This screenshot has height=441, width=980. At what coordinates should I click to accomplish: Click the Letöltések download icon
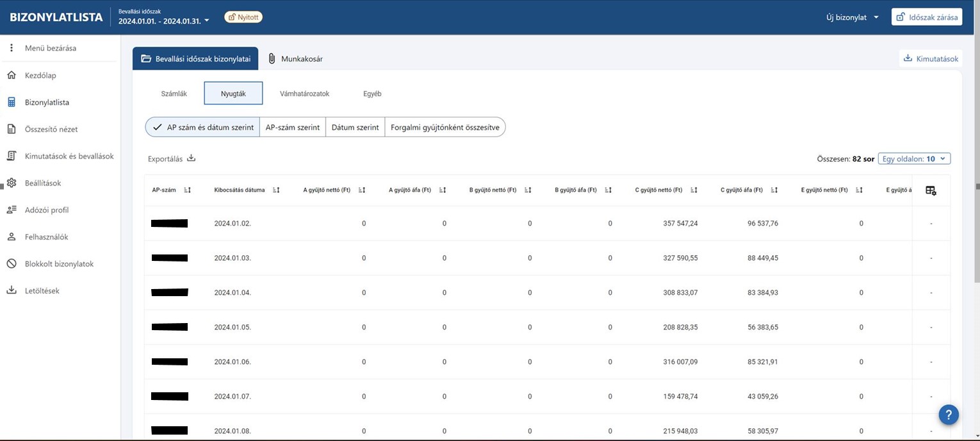(x=12, y=291)
